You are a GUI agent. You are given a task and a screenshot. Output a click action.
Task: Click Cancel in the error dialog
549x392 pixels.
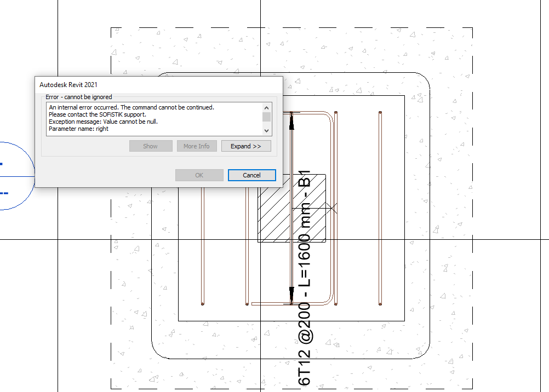(x=251, y=175)
